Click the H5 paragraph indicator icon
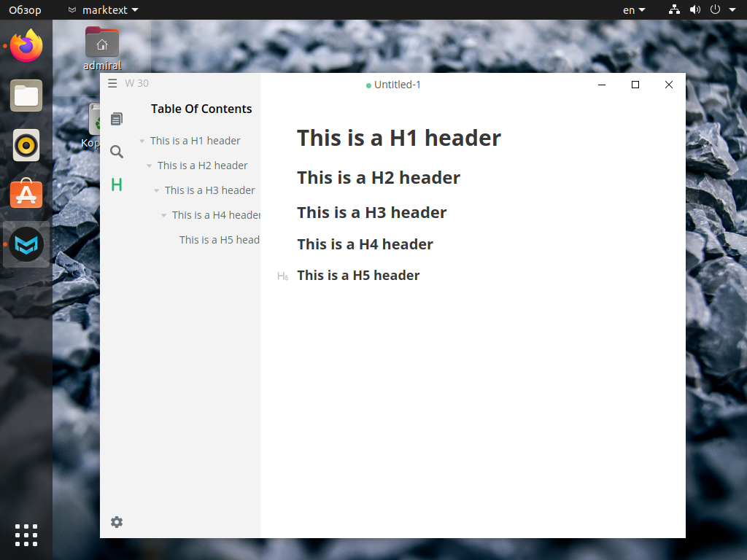Screen dimensions: 747x560 pos(282,276)
